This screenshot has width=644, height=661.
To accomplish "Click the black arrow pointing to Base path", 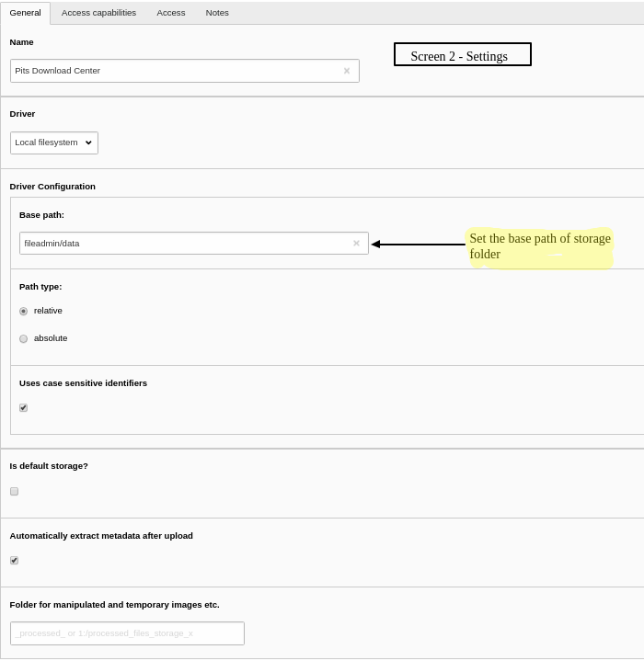I will point(419,245).
